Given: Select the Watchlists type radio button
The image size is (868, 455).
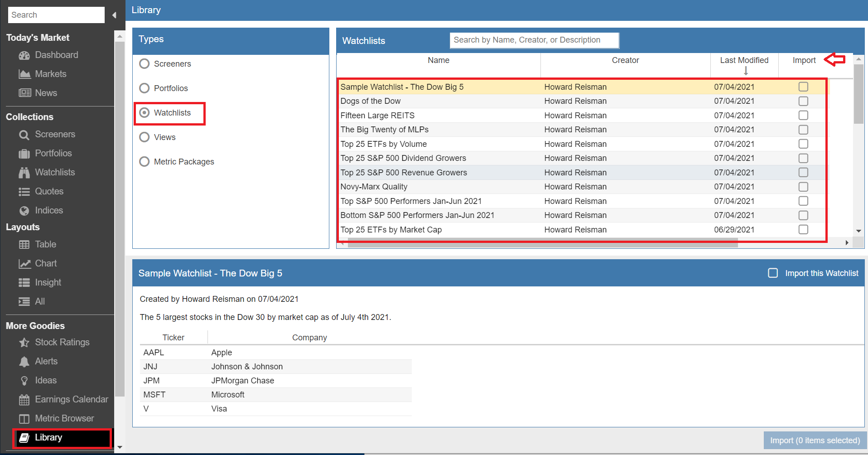Looking at the screenshot, I should (145, 112).
